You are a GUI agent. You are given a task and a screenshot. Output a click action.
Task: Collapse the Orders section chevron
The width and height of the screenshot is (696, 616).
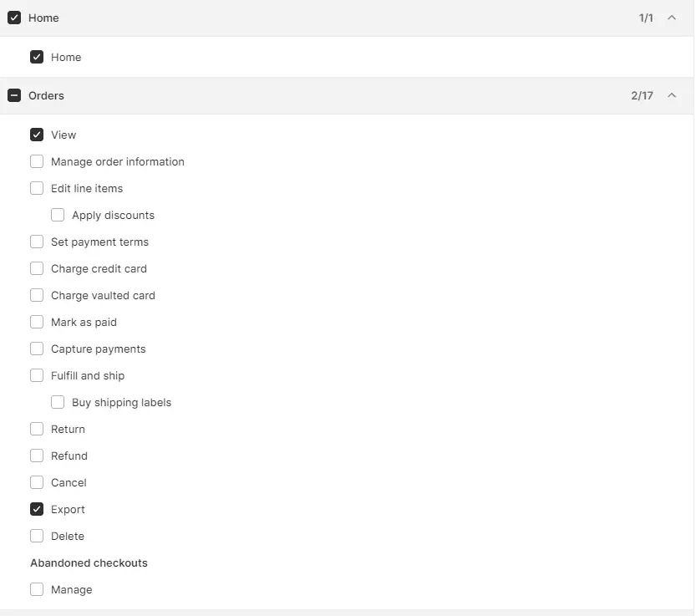point(672,96)
